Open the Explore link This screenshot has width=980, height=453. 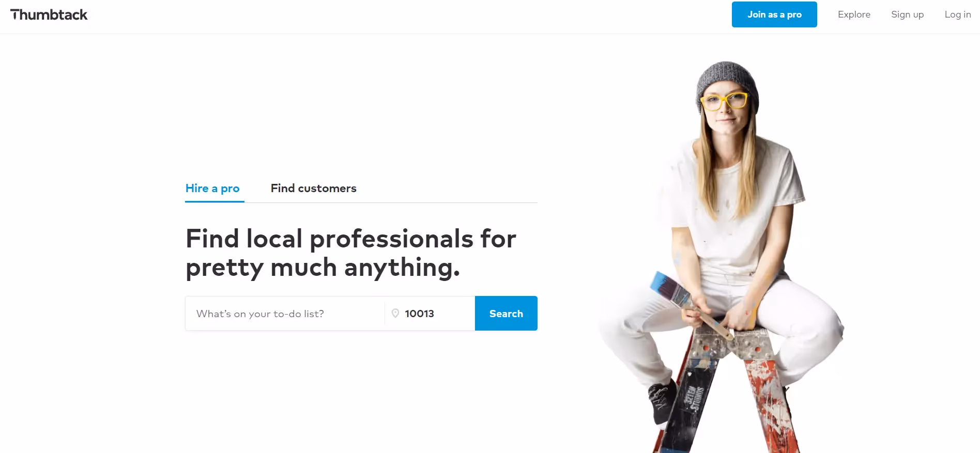point(854,14)
